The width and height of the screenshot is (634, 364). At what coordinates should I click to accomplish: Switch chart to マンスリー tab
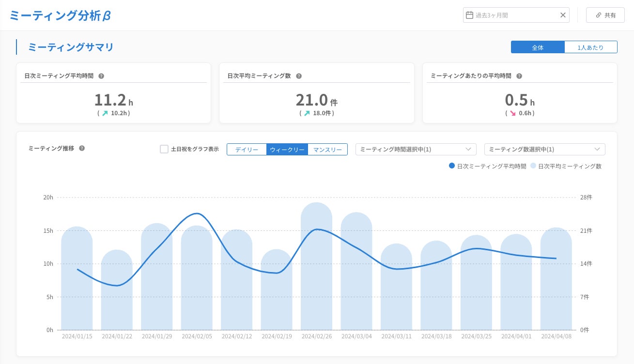pos(327,150)
